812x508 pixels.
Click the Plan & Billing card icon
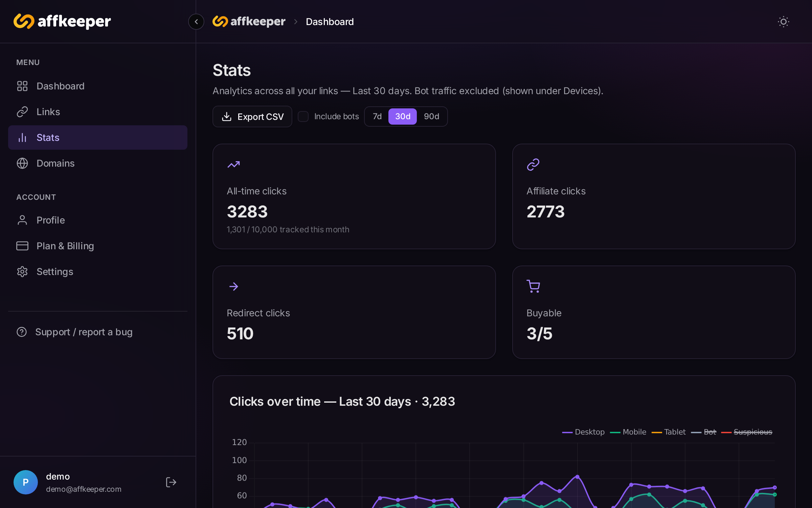click(22, 246)
